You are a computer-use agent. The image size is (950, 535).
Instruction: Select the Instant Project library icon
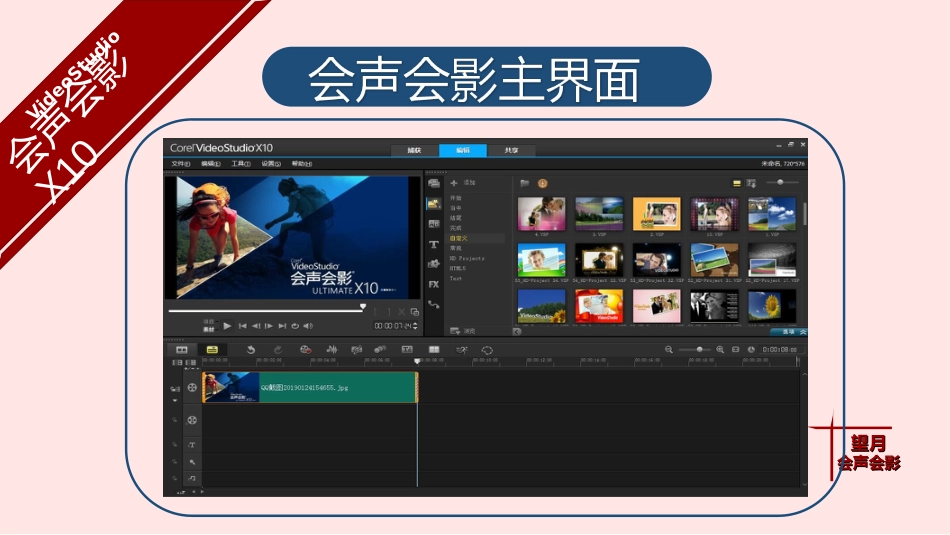[434, 204]
